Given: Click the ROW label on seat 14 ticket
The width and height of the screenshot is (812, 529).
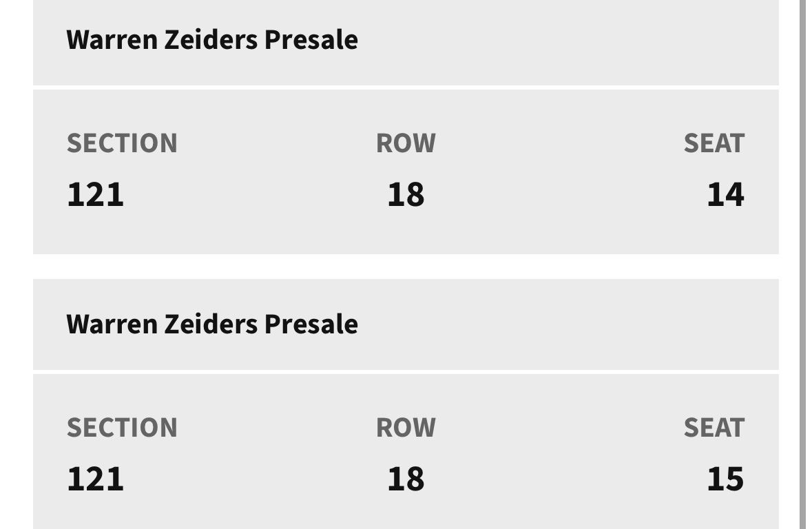Looking at the screenshot, I should (406, 143).
